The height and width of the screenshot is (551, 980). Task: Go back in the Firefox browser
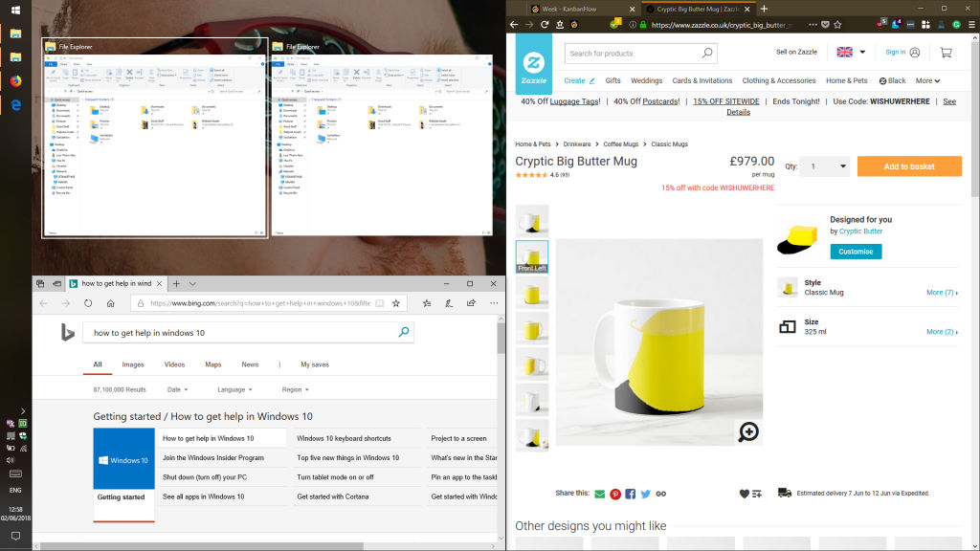pyautogui.click(x=514, y=25)
